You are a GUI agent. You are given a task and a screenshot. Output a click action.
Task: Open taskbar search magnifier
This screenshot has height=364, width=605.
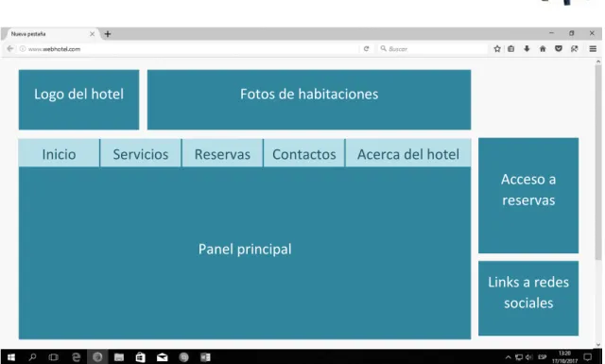pyautogui.click(x=32, y=357)
